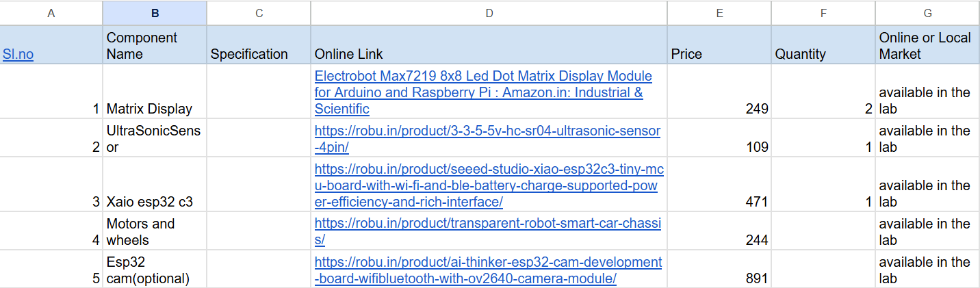
Task: Select empty quantity cell for Esp32 cam
Action: (x=823, y=270)
